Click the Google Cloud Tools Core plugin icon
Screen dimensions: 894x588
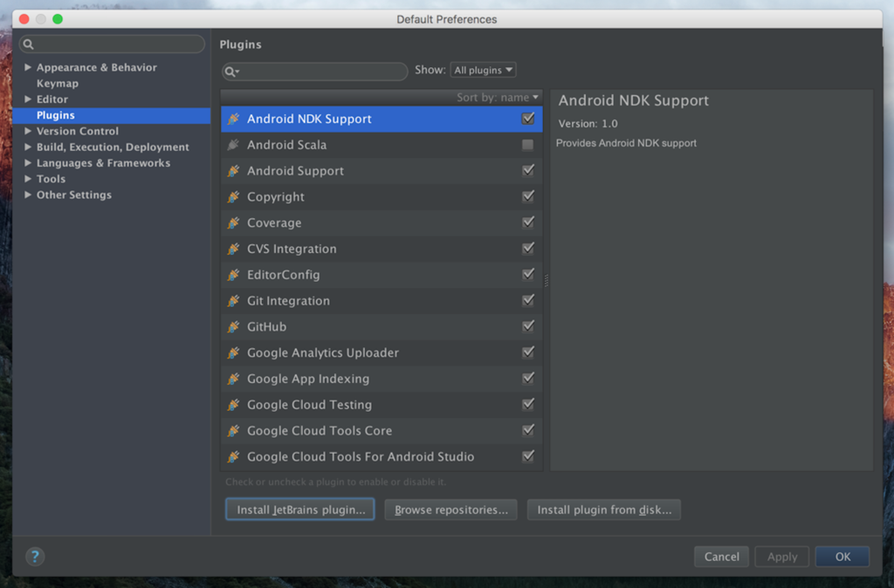pos(233,431)
